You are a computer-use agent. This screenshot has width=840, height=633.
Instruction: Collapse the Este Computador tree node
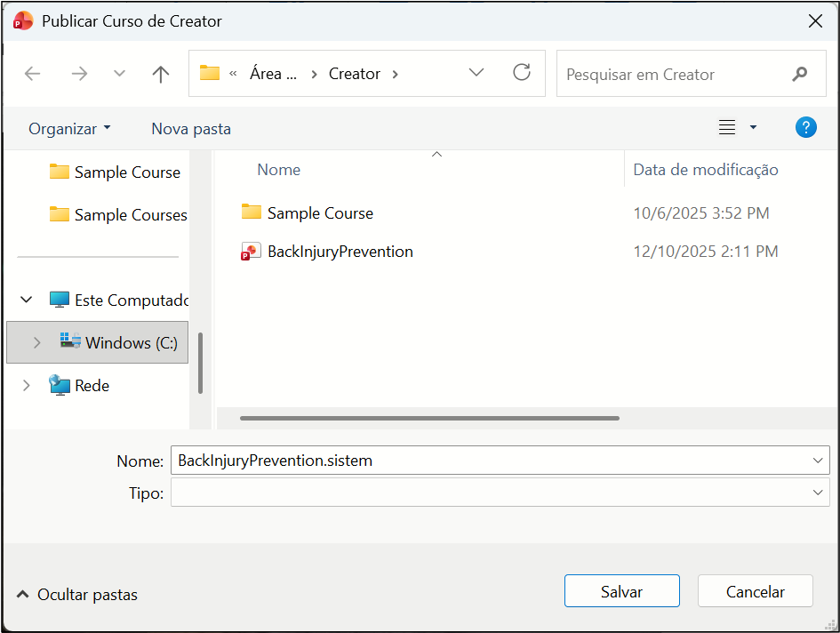click(27, 300)
